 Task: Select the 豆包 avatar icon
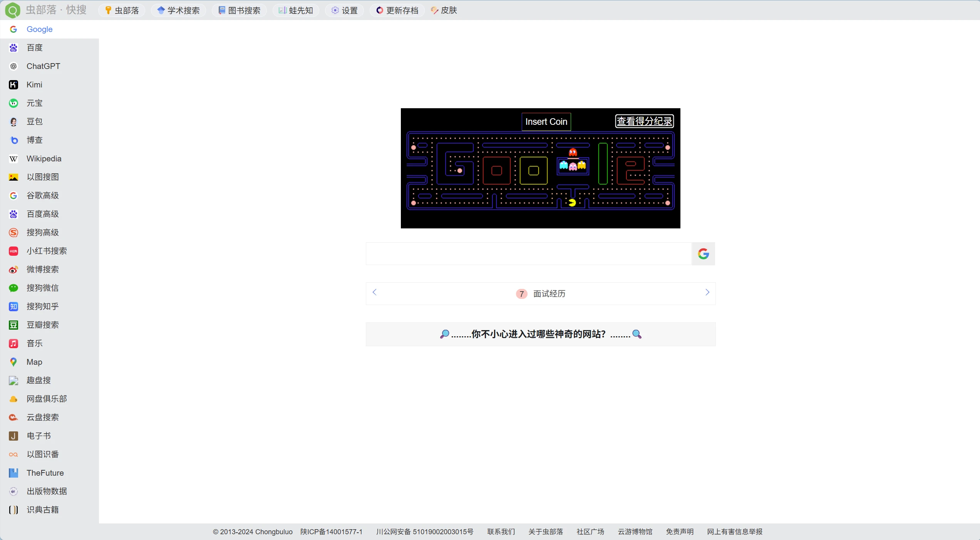13,122
